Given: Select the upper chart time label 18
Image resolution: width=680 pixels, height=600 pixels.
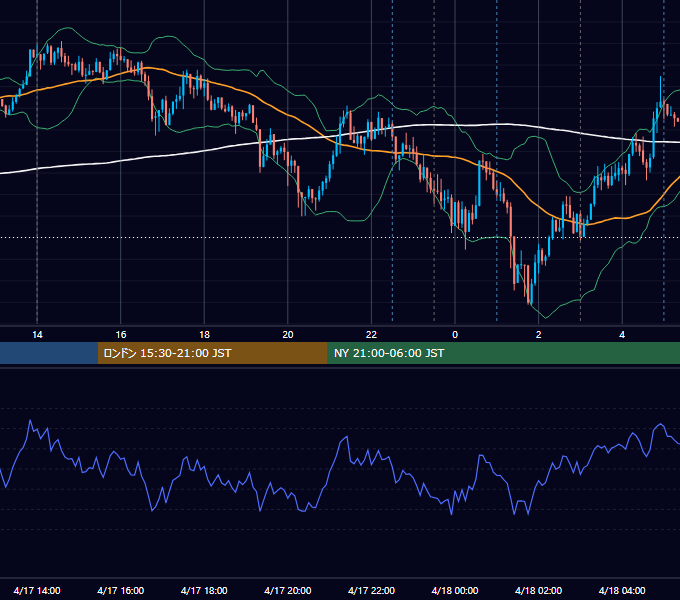Looking at the screenshot, I should [x=204, y=335].
